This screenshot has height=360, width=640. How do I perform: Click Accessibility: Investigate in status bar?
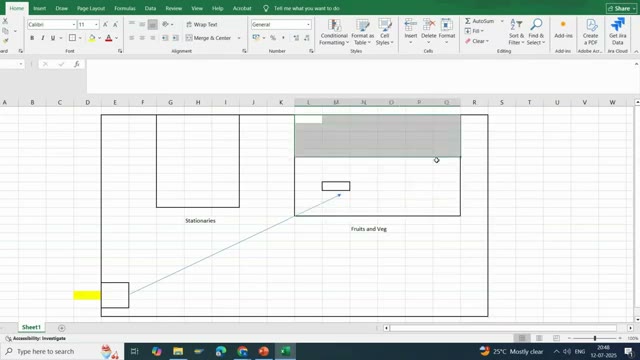[36, 338]
